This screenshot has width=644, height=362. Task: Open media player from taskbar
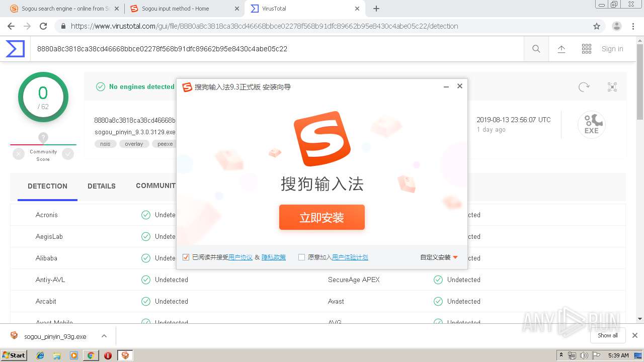pyautogui.click(x=74, y=355)
